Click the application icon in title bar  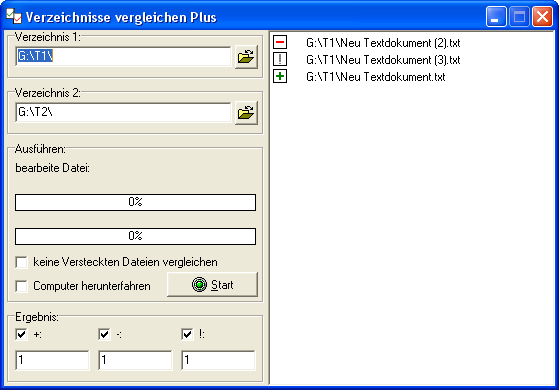pyautogui.click(x=14, y=16)
